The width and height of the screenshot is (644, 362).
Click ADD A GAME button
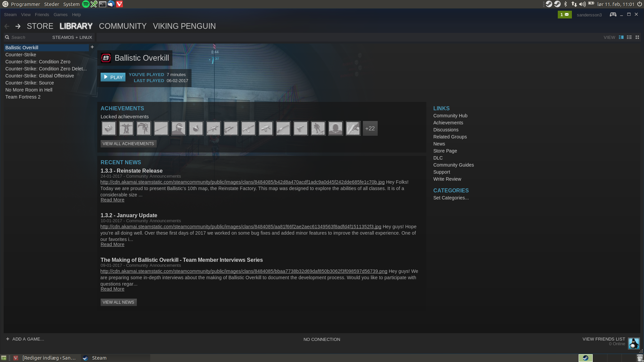point(25,339)
